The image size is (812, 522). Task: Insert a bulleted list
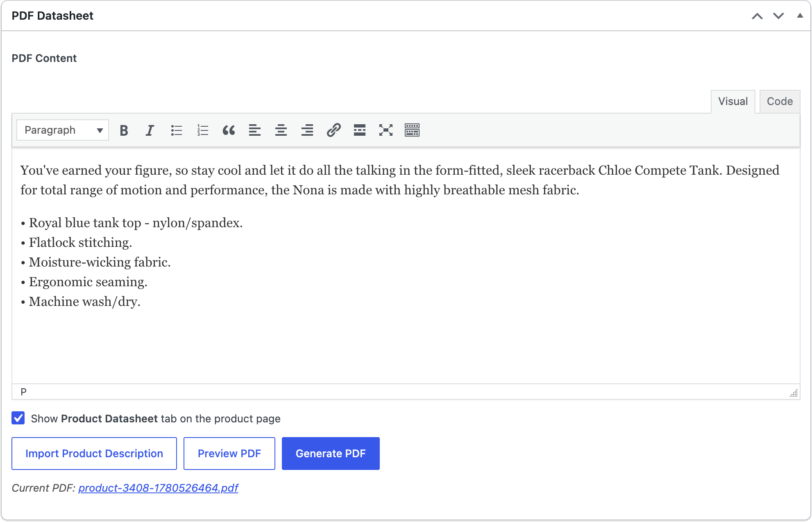tap(176, 130)
